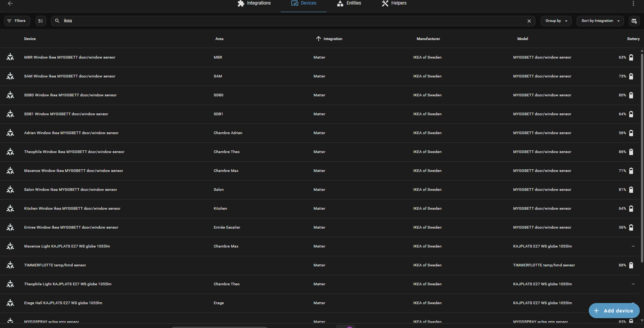Screen dimensions: 644x328
Task: Go back with the arrow icon
Action: (10, 3)
